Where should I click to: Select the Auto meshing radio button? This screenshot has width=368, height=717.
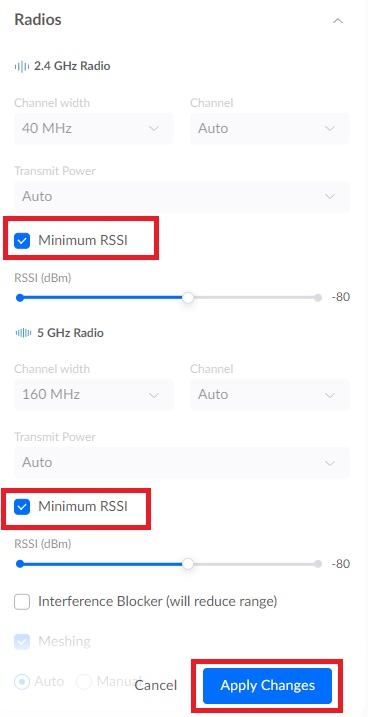coord(22,682)
